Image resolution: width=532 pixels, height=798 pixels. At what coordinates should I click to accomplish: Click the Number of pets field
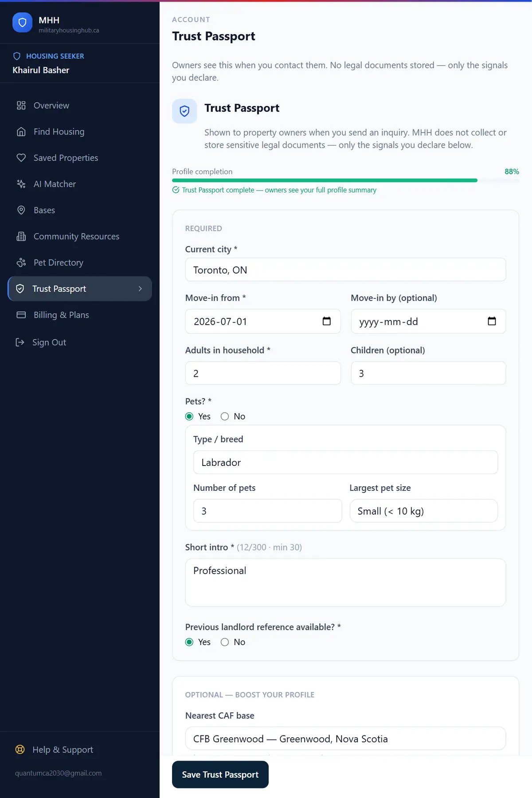point(268,511)
